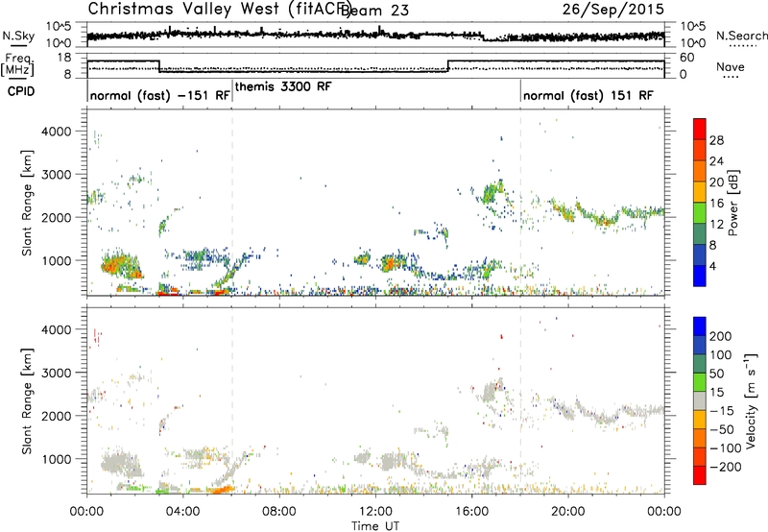This screenshot has height=532, width=768.
Task: Select the 'CPID' row label
Action: (x=21, y=91)
